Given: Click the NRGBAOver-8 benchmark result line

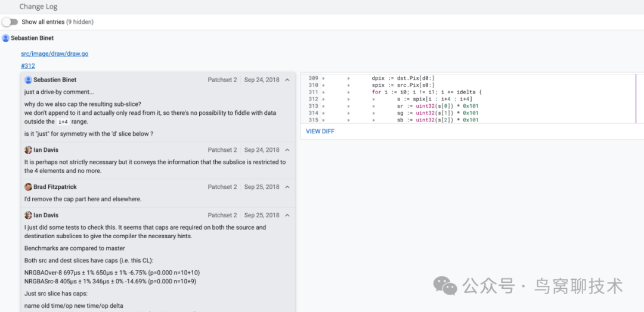Looking at the screenshot, I should pyautogui.click(x=112, y=273).
